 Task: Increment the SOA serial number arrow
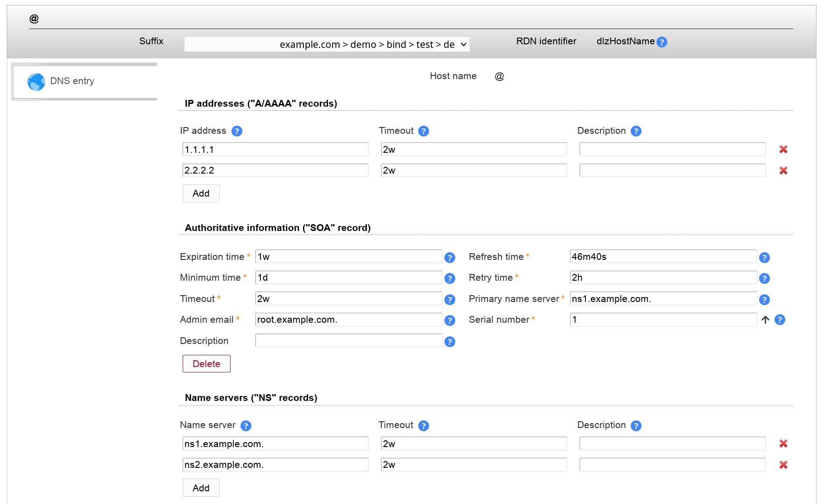point(765,320)
